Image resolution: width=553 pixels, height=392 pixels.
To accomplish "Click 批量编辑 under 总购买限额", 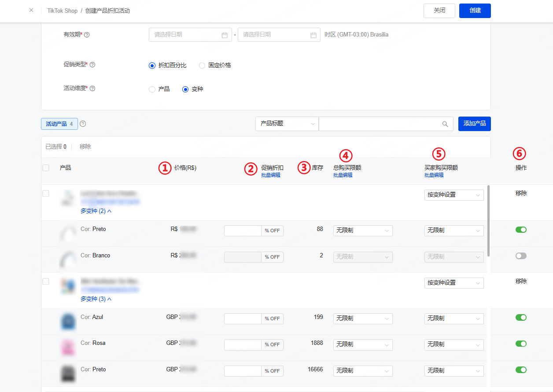I will tap(343, 175).
